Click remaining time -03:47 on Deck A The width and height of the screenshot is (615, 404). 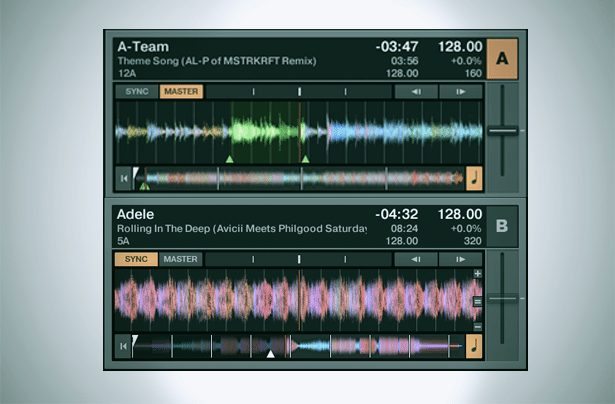click(397, 47)
